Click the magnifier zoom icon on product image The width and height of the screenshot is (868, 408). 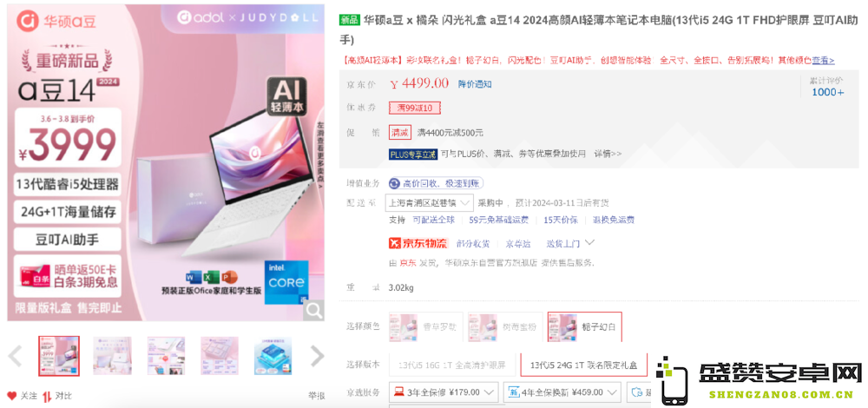[x=313, y=311]
